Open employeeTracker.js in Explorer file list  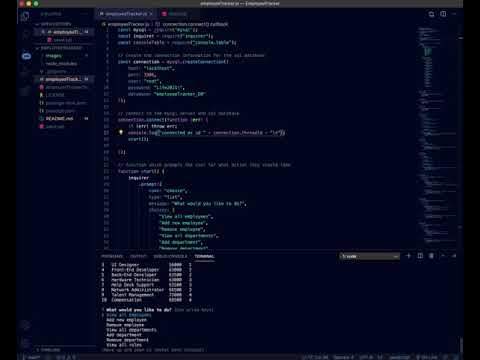(x=63, y=79)
